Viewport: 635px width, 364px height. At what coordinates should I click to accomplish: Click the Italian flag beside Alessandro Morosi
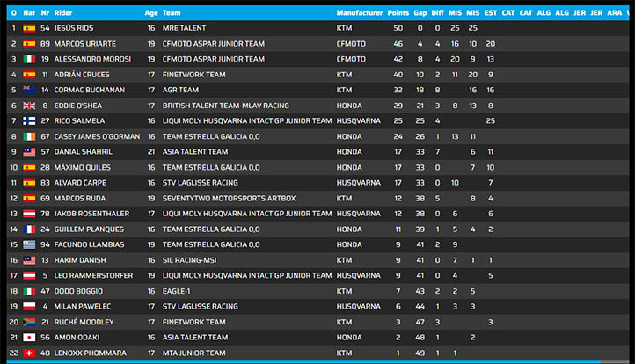[29, 59]
